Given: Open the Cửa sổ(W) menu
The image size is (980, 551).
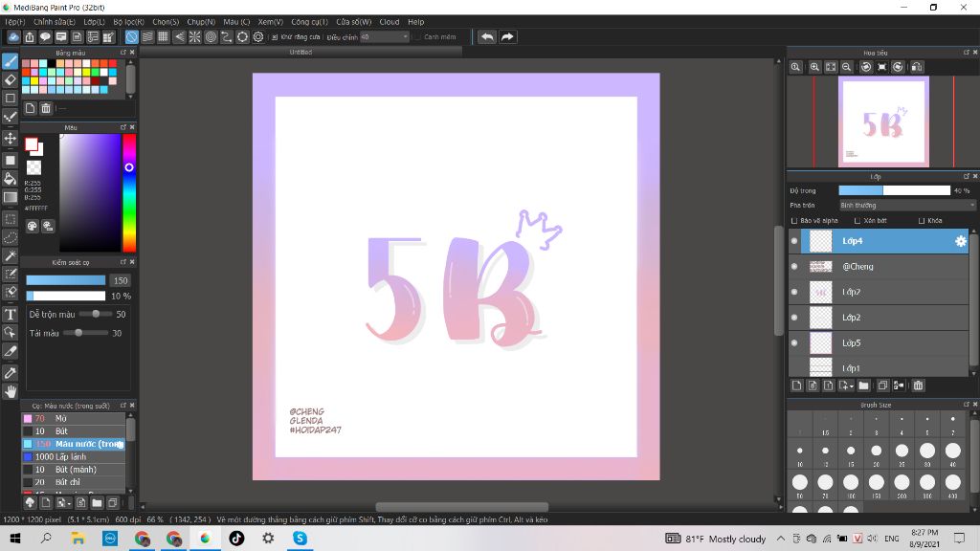Looking at the screenshot, I should tap(354, 22).
